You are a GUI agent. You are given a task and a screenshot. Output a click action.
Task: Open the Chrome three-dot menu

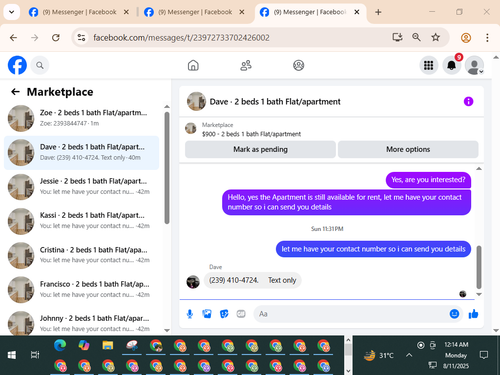487,38
